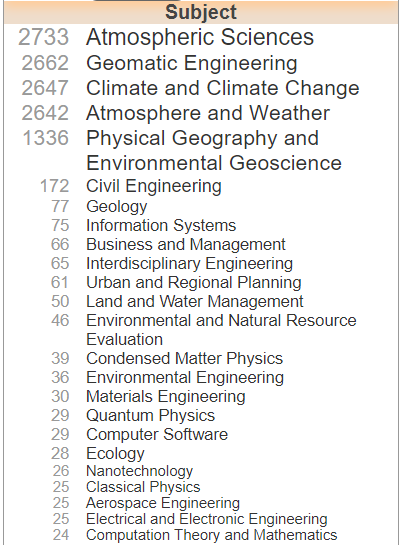Screen dimensions: 399x545
Task: Select Atmosphere and Weather subject
Action: tap(208, 113)
